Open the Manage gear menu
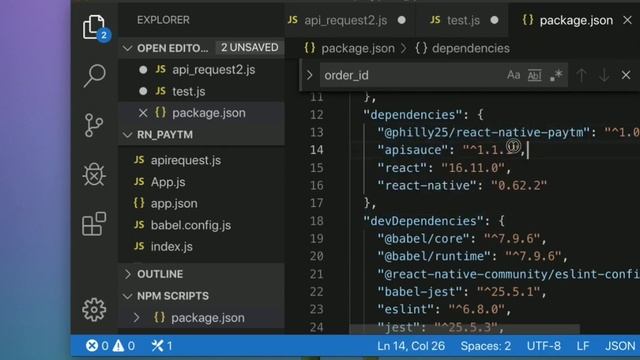The height and width of the screenshot is (360, 640). [x=94, y=309]
